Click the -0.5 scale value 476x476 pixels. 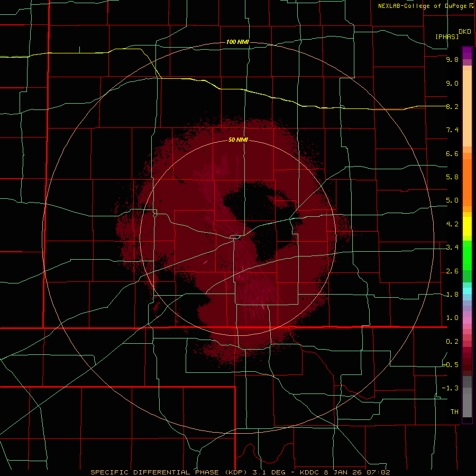click(x=451, y=364)
